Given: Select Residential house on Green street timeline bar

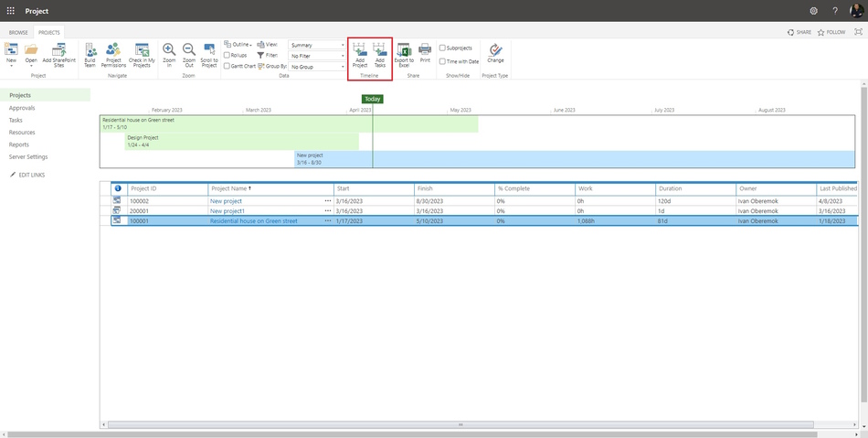Looking at the screenshot, I should coord(289,123).
